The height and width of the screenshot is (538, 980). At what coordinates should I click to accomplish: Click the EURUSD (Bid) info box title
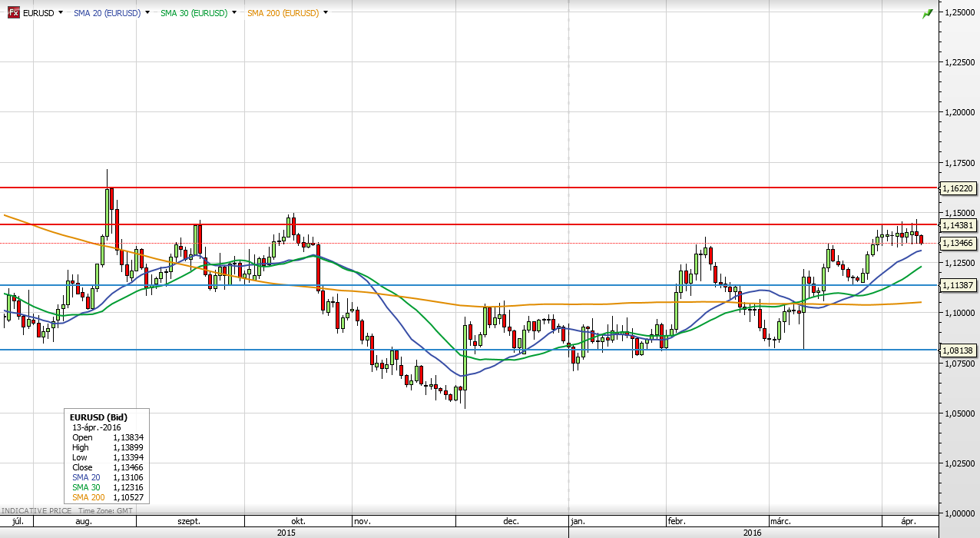pyautogui.click(x=98, y=417)
